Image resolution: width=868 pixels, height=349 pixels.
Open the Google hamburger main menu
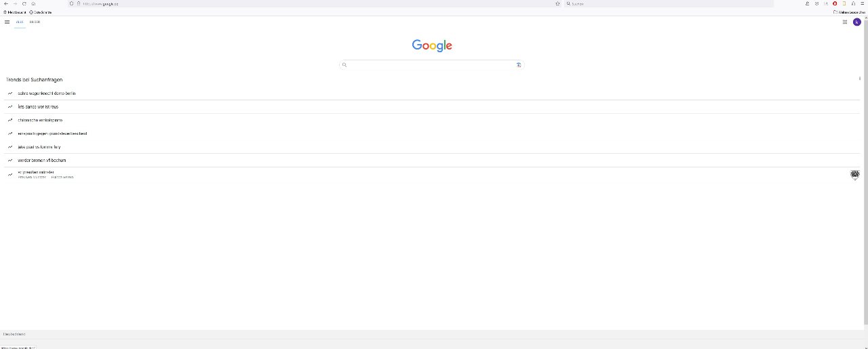coord(7,22)
